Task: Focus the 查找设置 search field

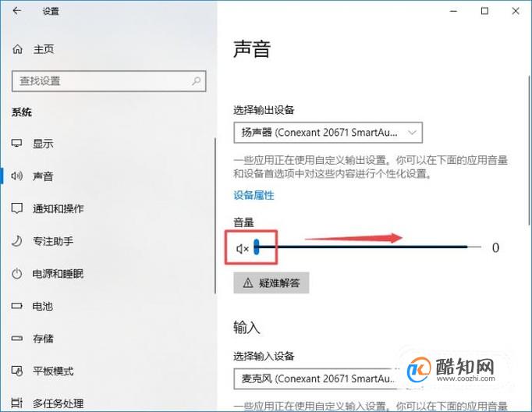Action: (x=108, y=81)
